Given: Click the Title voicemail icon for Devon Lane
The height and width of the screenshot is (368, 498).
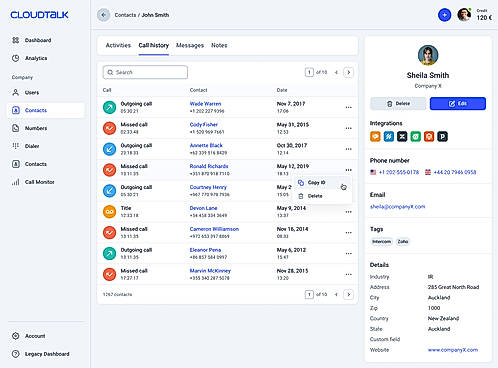Looking at the screenshot, I should pos(109,212).
